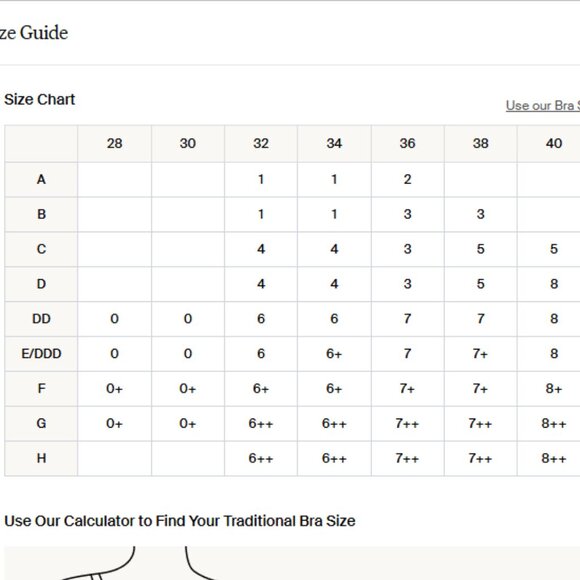Click size 0+ in F row under 30
Image resolution: width=580 pixels, height=580 pixels.
point(188,389)
